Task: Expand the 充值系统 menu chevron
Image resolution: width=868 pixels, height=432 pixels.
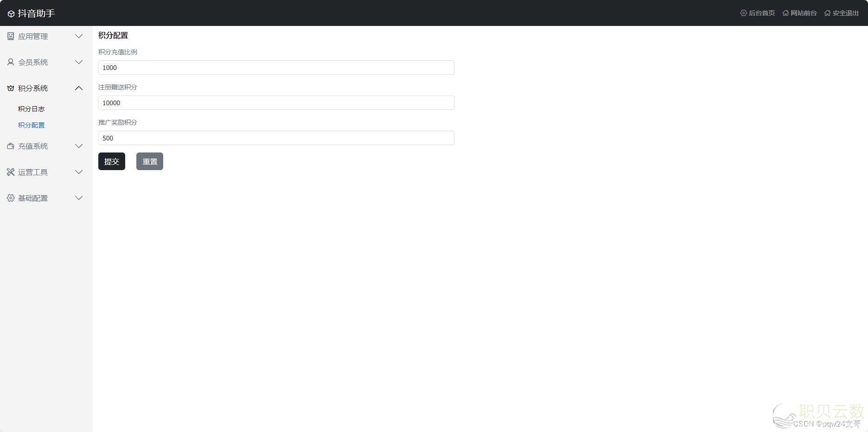Action: coord(79,146)
